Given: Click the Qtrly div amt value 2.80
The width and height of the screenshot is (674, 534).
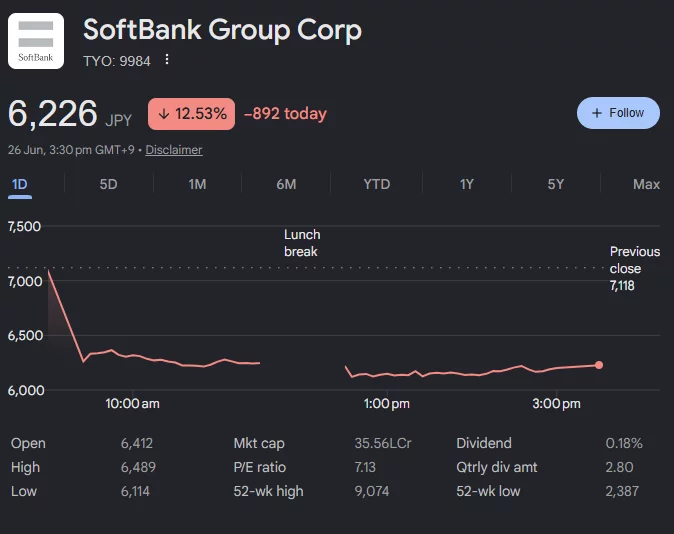Looking at the screenshot, I should pyautogui.click(x=619, y=467).
